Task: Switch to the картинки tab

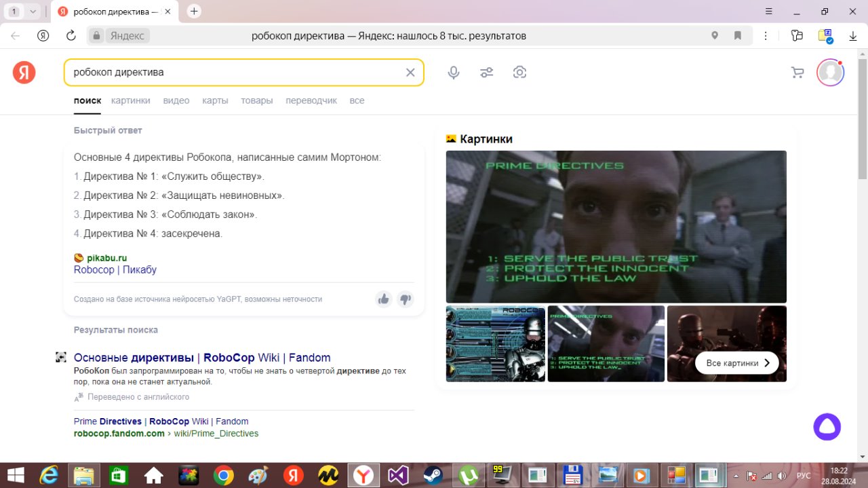Action: tap(131, 100)
